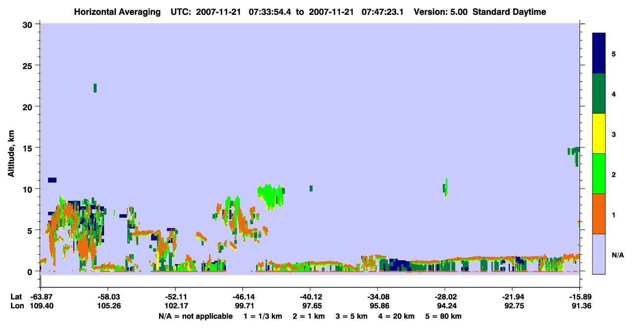Click the latitude label -15.89
Image resolution: width=644 pixels, height=330 pixels.
579,297
